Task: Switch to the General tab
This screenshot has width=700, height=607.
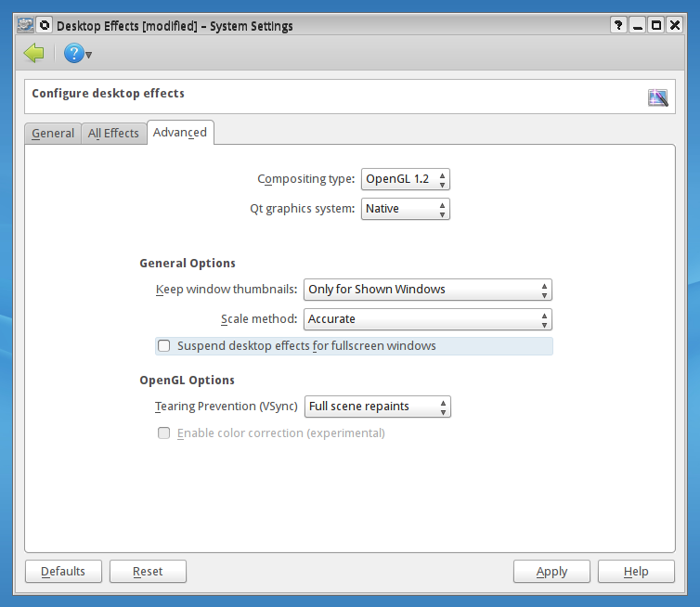Action: (53, 134)
